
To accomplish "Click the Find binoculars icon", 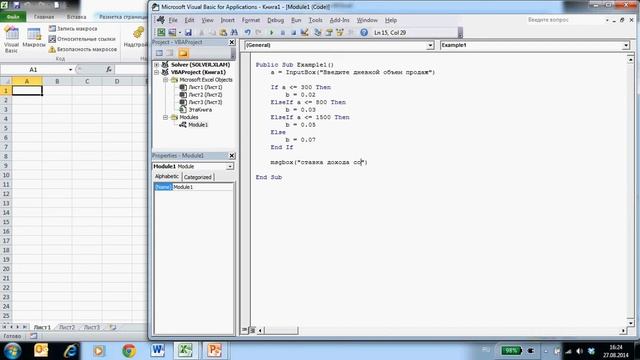I will click(x=234, y=32).
